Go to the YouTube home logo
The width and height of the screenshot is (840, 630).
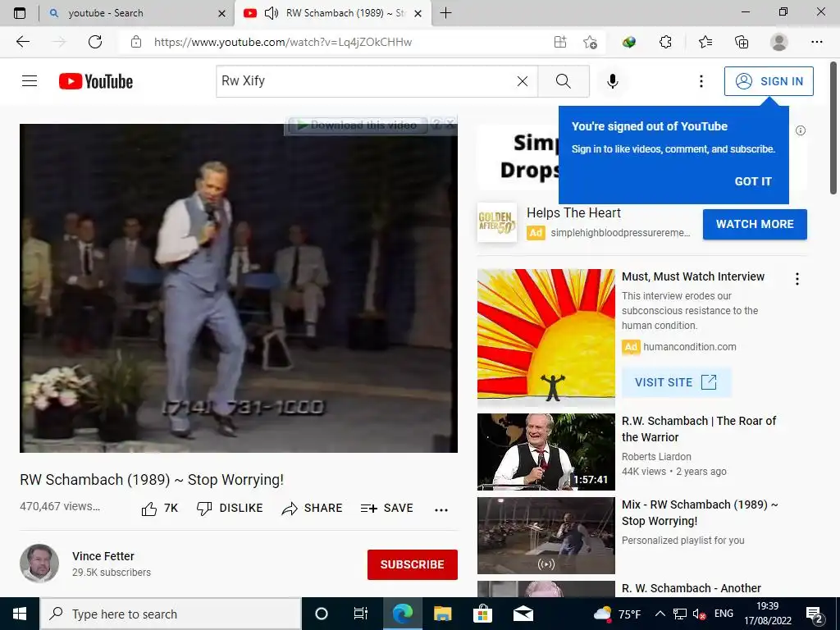tap(96, 81)
